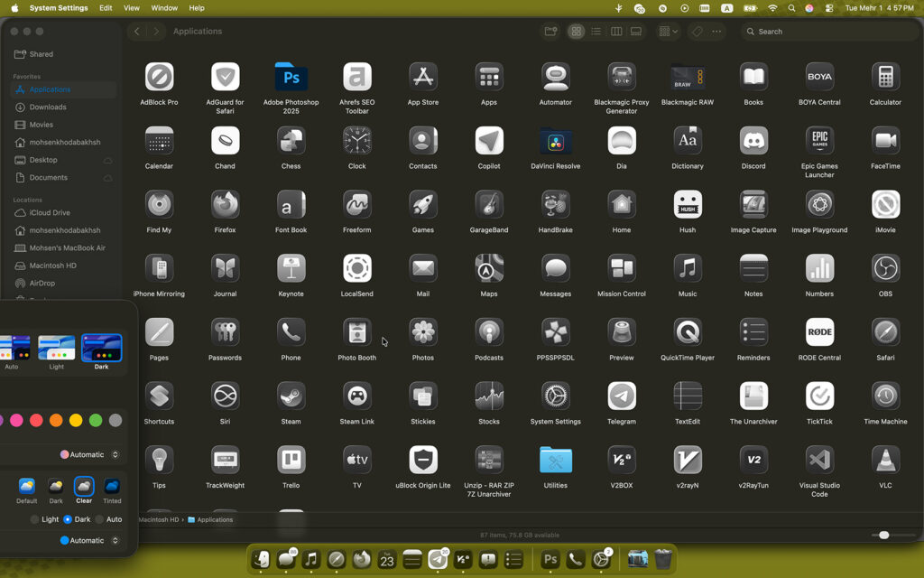This screenshot has height=578, width=924.
Task: Pick the pink accent color swatch
Action: click(16, 421)
